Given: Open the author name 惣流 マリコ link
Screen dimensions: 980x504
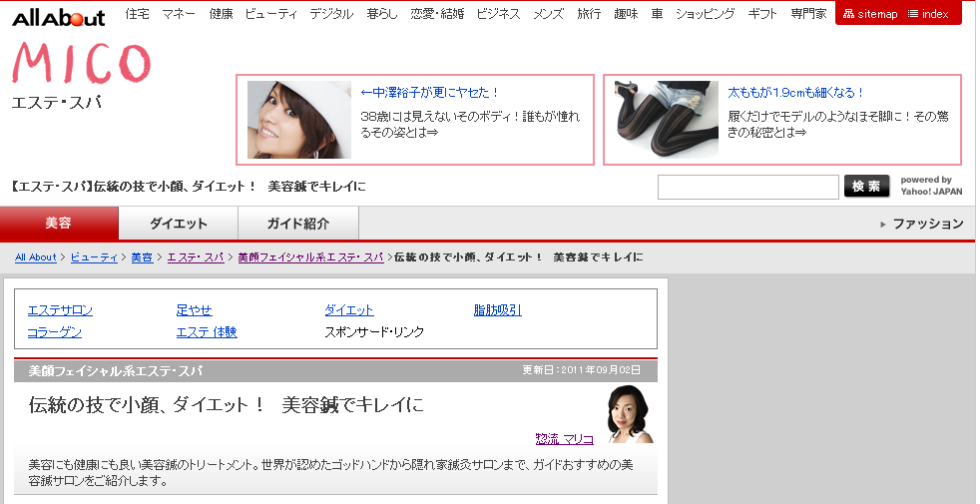Looking at the screenshot, I should click(x=564, y=438).
